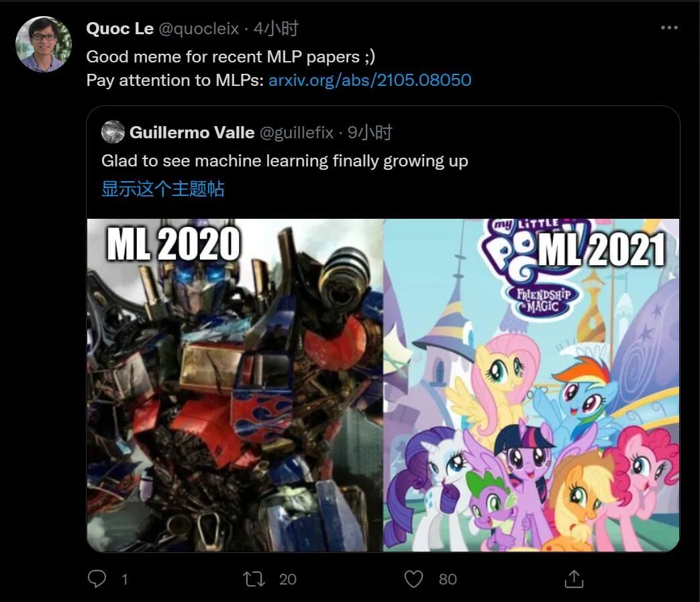The height and width of the screenshot is (602, 700).
Task: Click quoted tweet text about machine learning
Action: [x=285, y=161]
